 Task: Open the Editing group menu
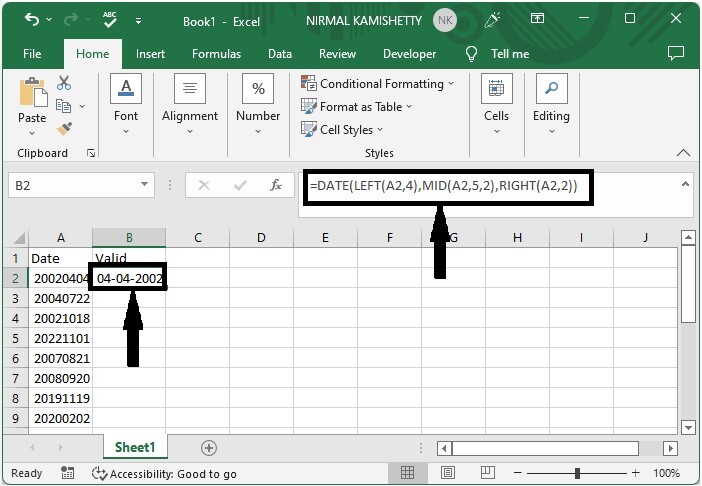coord(552,104)
